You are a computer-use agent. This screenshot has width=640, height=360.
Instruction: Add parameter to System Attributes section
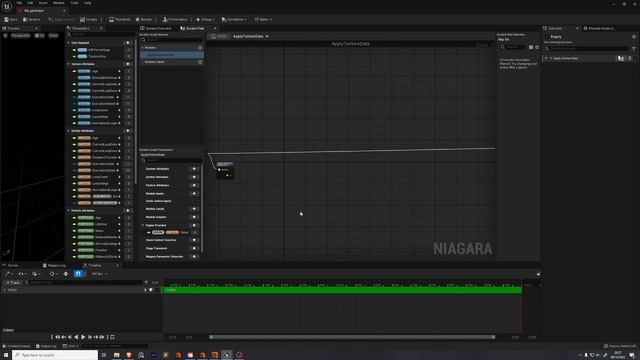pos(128,64)
